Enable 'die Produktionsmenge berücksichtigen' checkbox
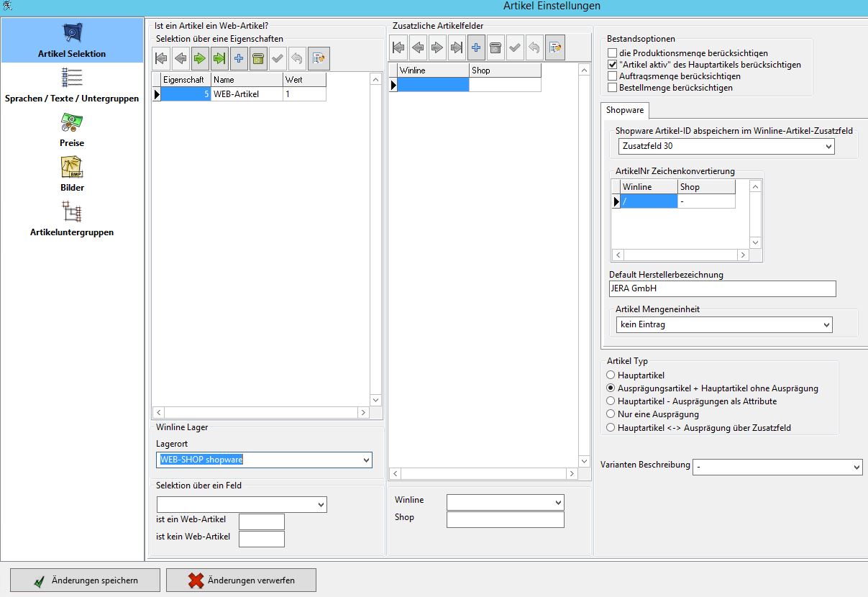 pyautogui.click(x=612, y=53)
